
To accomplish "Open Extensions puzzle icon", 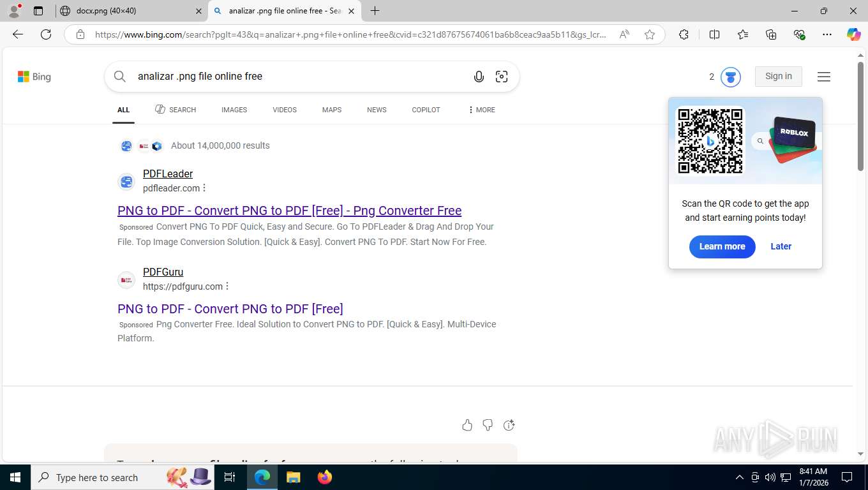I will pos(684,34).
